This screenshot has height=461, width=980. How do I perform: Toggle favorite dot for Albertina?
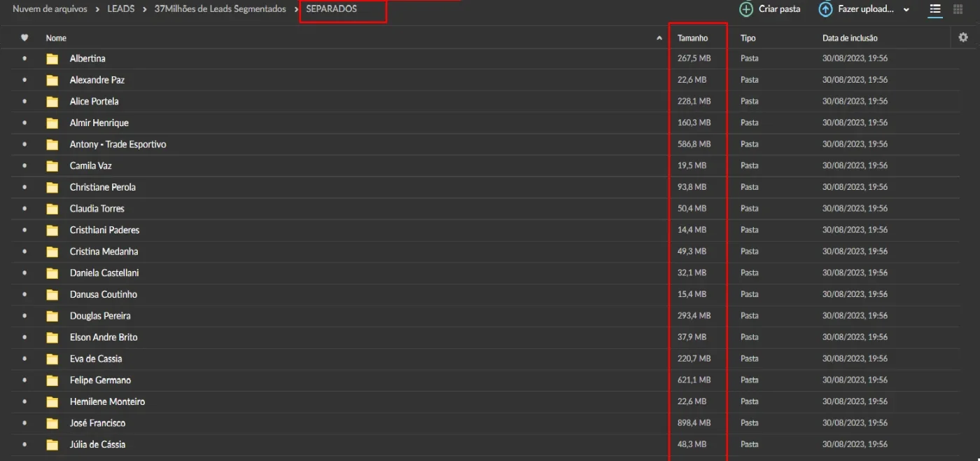click(x=24, y=59)
